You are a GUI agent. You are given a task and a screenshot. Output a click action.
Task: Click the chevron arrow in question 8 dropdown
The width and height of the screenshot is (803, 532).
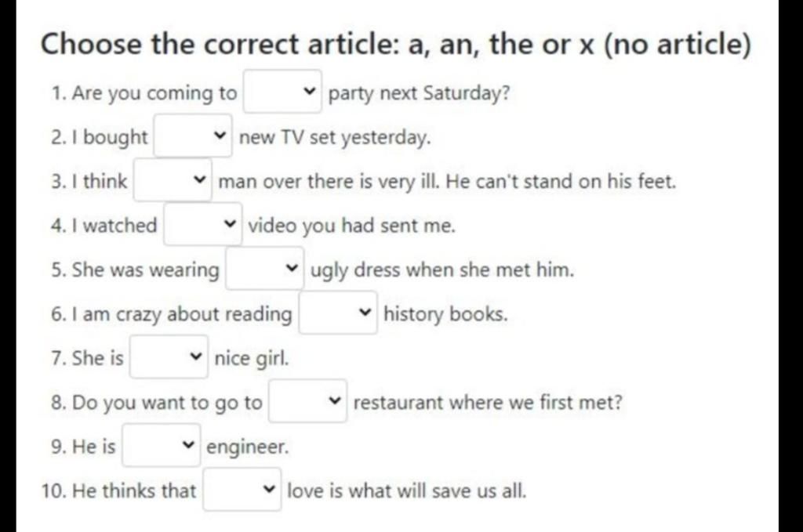pos(334,400)
